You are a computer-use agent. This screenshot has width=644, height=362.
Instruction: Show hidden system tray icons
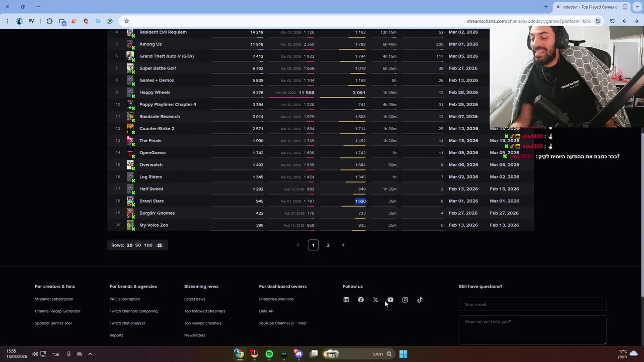[90, 354]
